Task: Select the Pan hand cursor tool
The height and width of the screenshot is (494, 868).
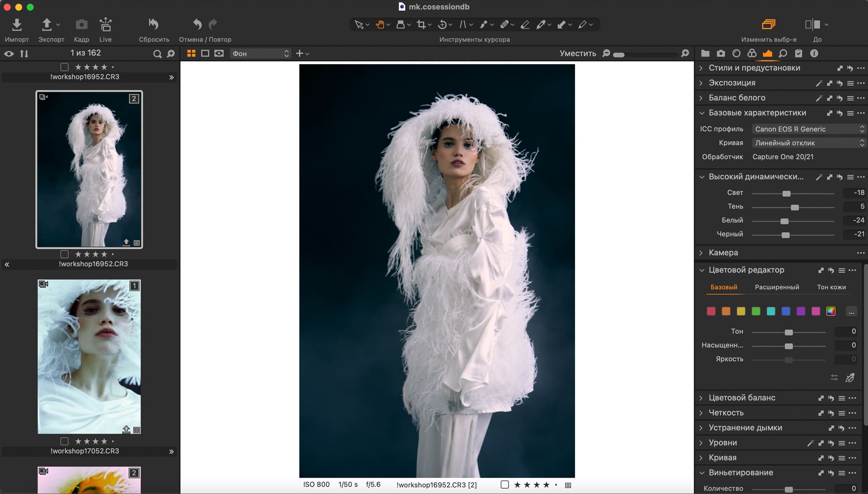Action: coord(380,24)
